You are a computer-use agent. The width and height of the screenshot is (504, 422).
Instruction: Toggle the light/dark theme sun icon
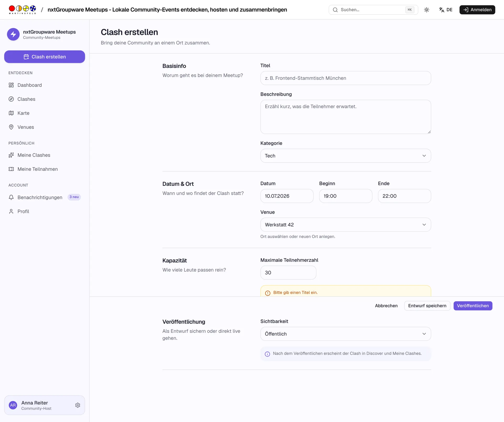click(x=427, y=10)
